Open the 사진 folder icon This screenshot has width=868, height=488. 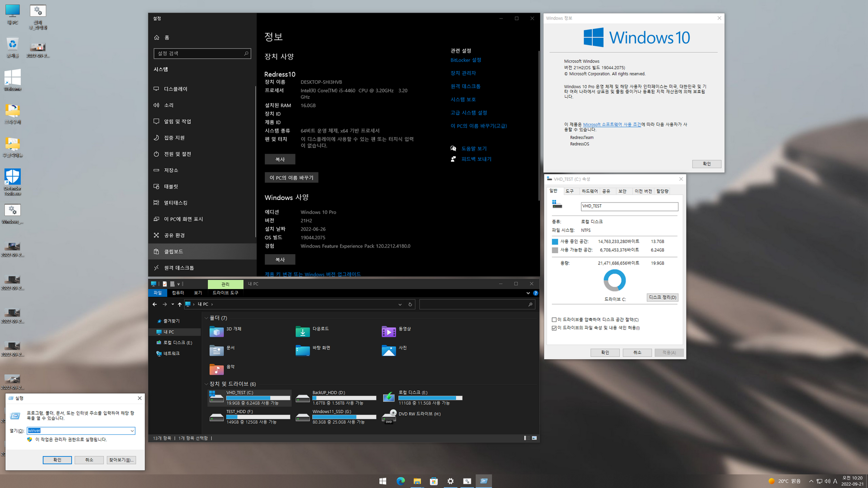click(x=389, y=351)
